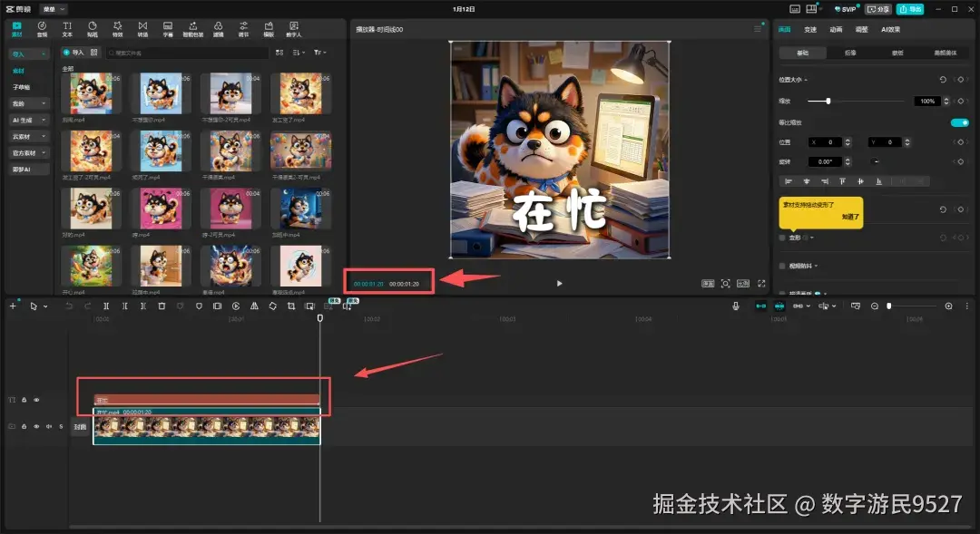Toggle lock on the text track

pos(24,400)
